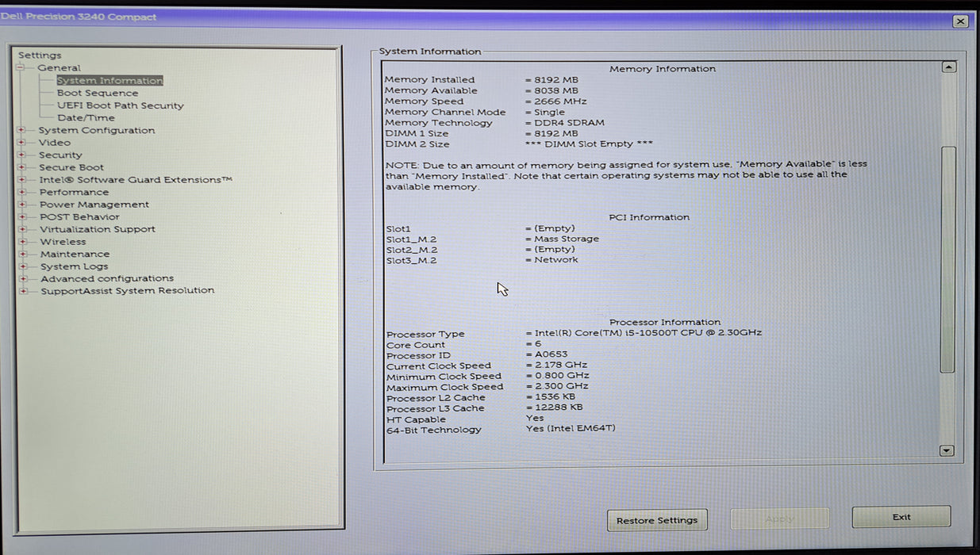Expand the Advanced configurations node
Image resolution: width=980 pixels, height=555 pixels.
(23, 278)
